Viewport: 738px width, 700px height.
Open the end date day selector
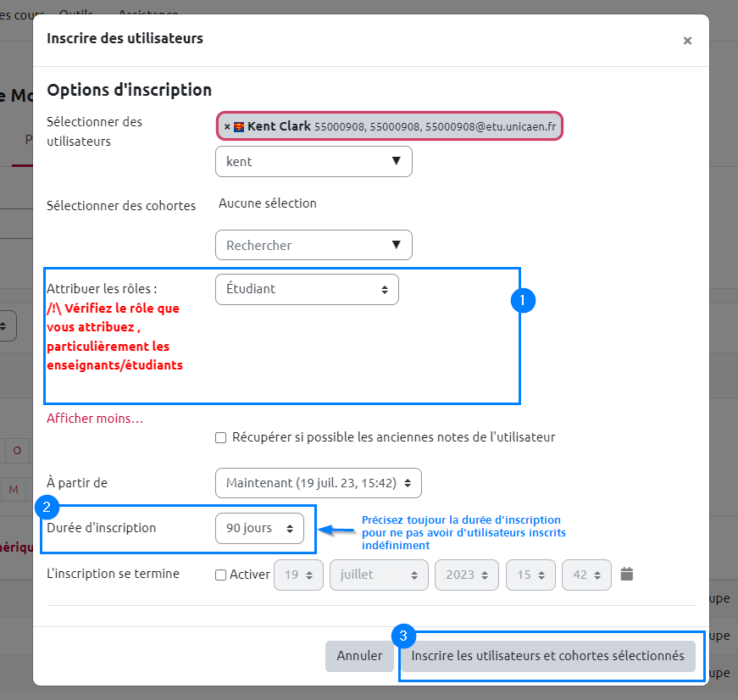298,575
